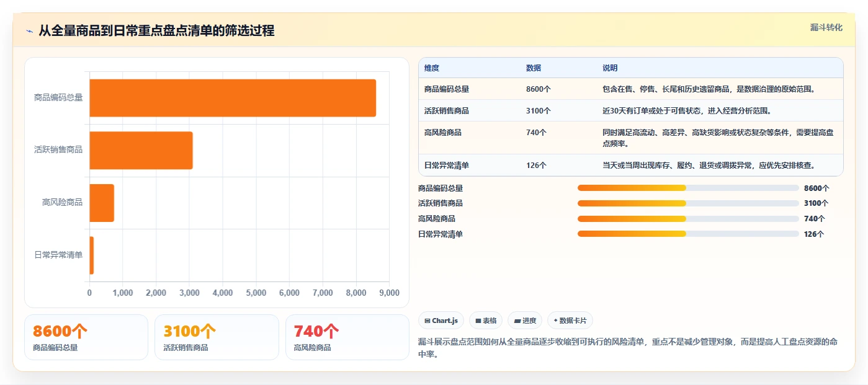
Task: Click description starting 包含在售、停售
Action: pyautogui.click(x=709, y=89)
